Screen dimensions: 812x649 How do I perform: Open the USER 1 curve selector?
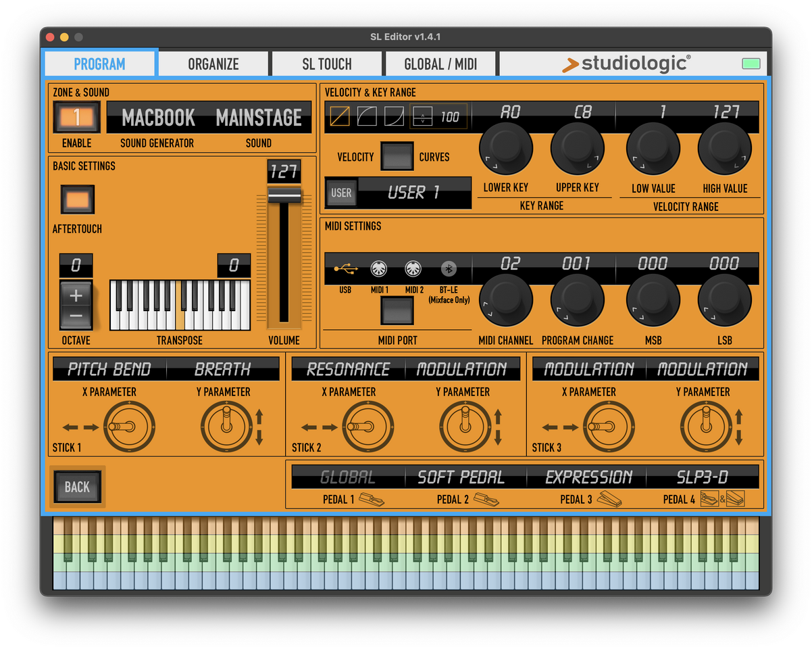(x=414, y=193)
